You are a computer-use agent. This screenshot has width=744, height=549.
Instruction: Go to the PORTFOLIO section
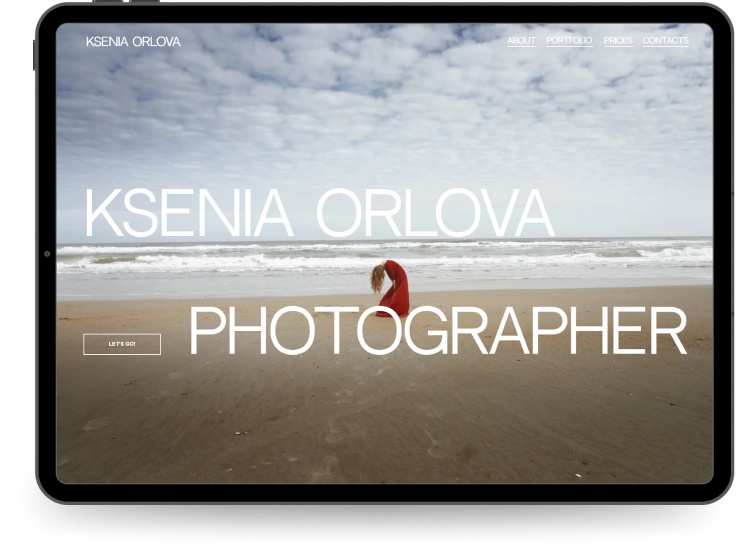click(569, 41)
